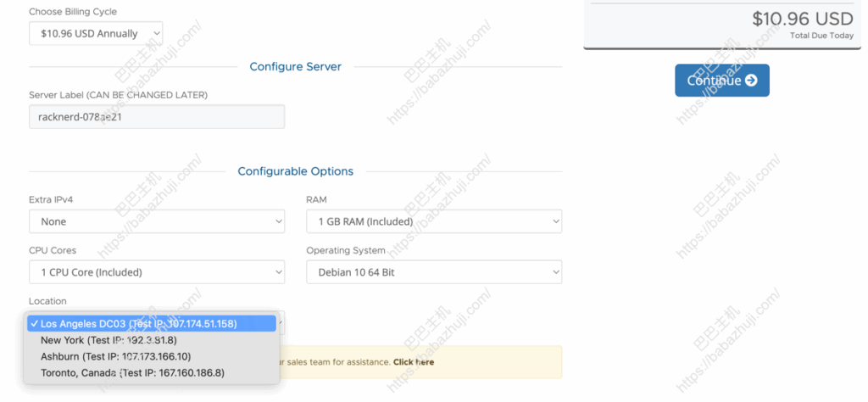Click the Operating System field label
This screenshot has width=868, height=402.
(x=346, y=250)
